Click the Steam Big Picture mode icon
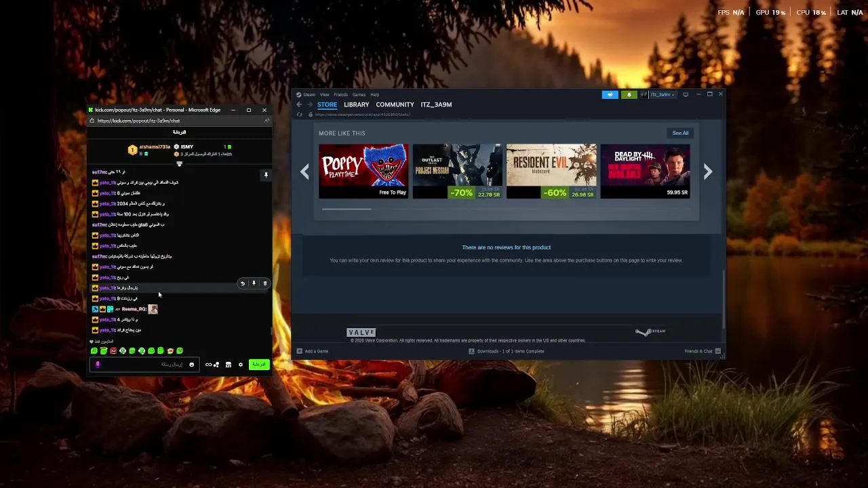The width and height of the screenshot is (868, 488). click(x=686, y=94)
